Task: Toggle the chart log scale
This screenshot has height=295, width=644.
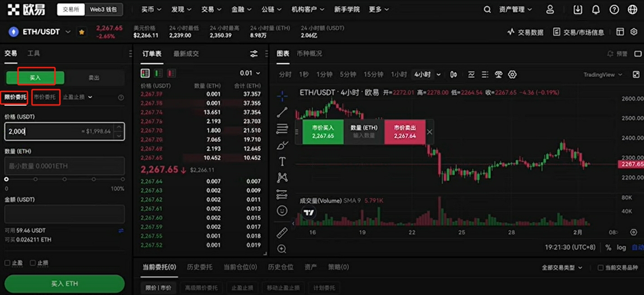Action: 621,247
